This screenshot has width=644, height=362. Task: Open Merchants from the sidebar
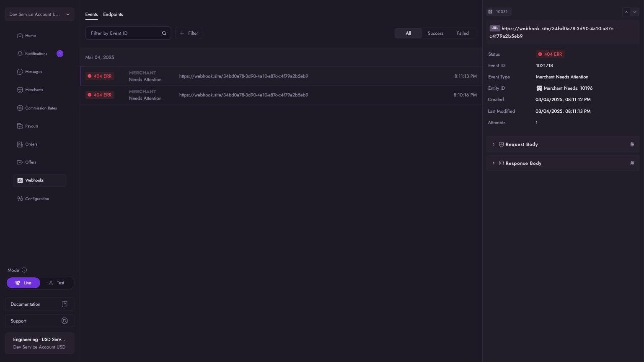(34, 90)
